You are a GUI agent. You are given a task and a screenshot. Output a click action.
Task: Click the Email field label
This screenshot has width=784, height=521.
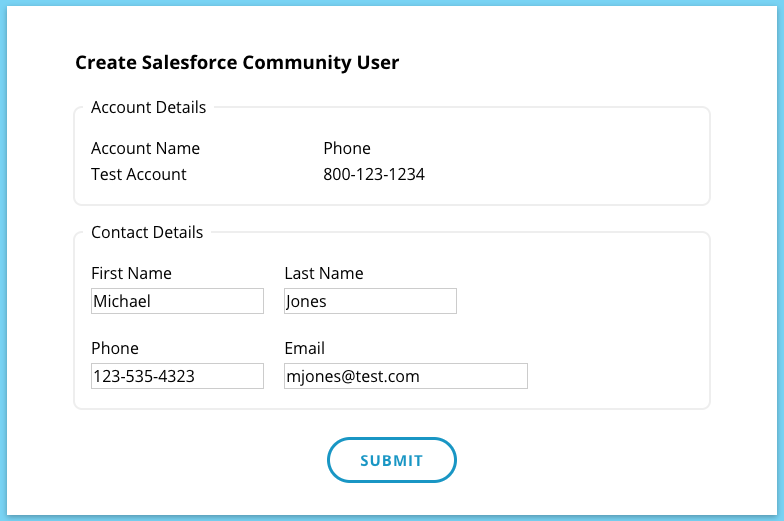tap(305, 348)
